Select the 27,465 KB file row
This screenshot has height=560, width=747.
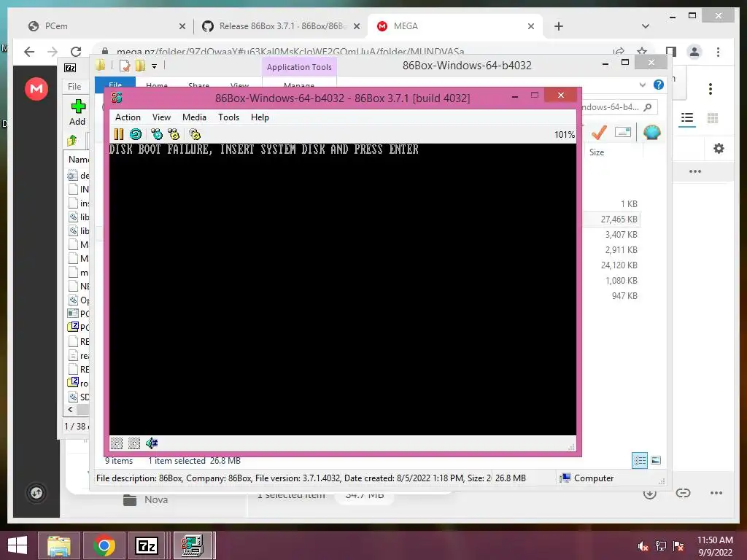611,219
